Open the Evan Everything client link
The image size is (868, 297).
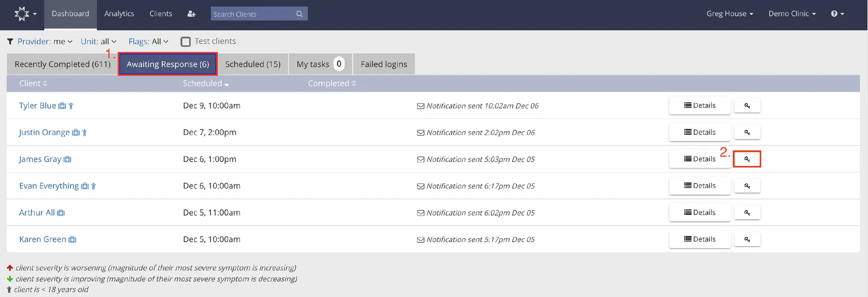tap(49, 186)
